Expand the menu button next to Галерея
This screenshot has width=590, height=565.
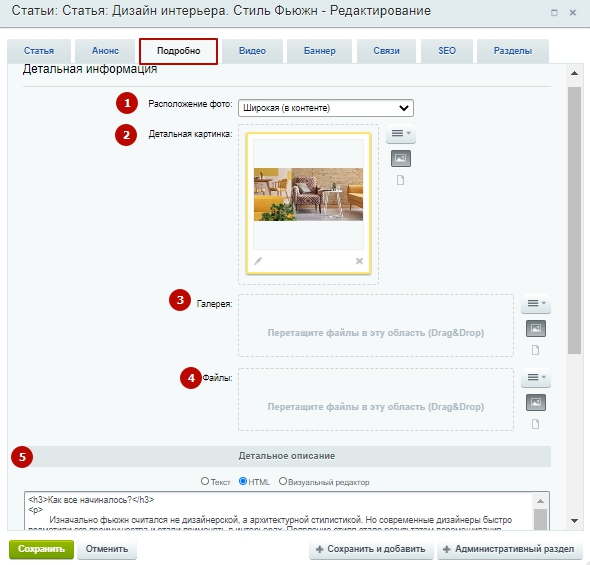tap(536, 304)
